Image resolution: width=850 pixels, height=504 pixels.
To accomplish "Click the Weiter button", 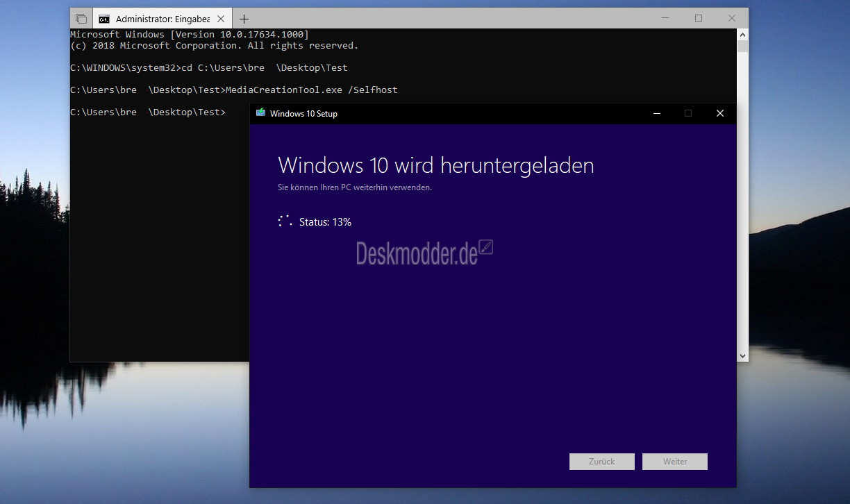I will 675,462.
